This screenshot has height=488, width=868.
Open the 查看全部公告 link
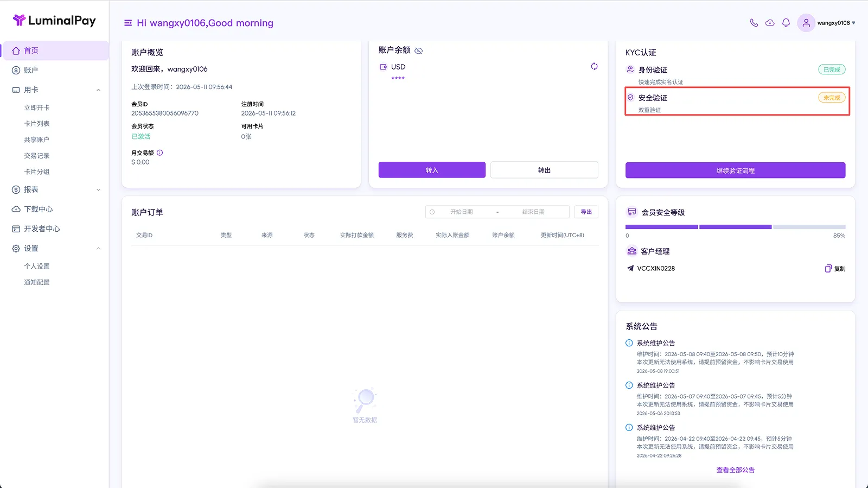click(735, 470)
